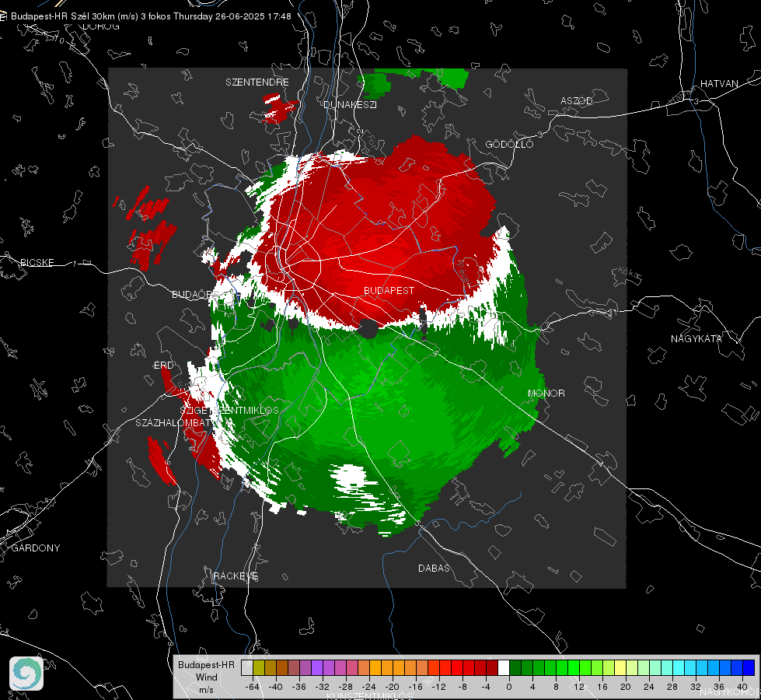Select the NAGYKÁTA label
761x700 pixels.
point(696,338)
